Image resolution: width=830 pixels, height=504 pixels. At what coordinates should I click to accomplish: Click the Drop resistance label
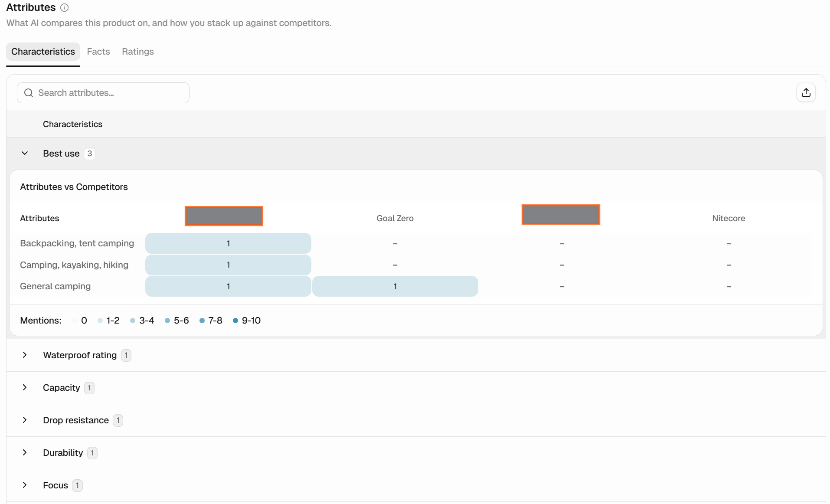click(x=76, y=420)
